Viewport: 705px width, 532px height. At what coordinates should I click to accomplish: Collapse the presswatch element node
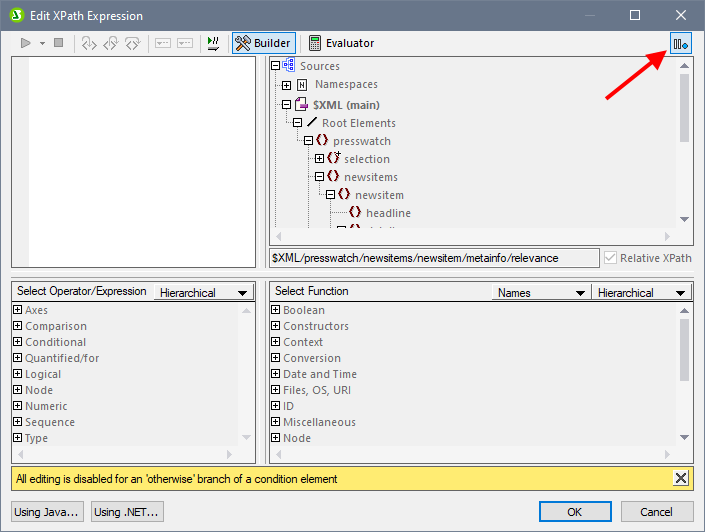coord(308,141)
